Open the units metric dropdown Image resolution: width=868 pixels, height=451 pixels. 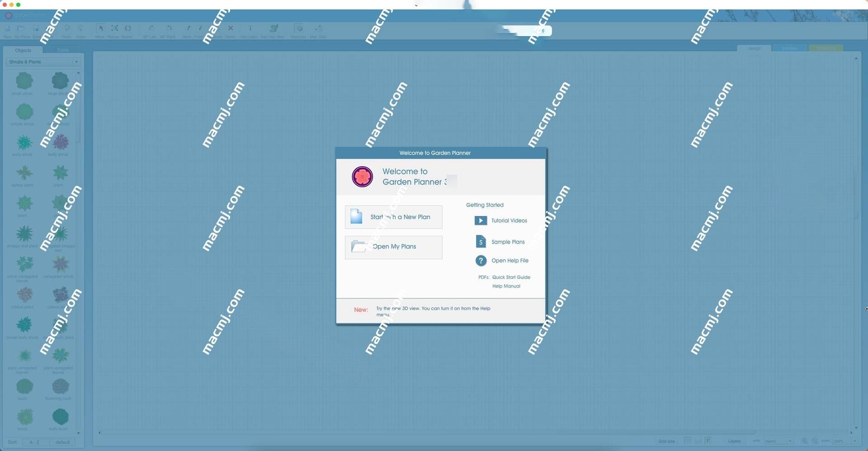[778, 441]
